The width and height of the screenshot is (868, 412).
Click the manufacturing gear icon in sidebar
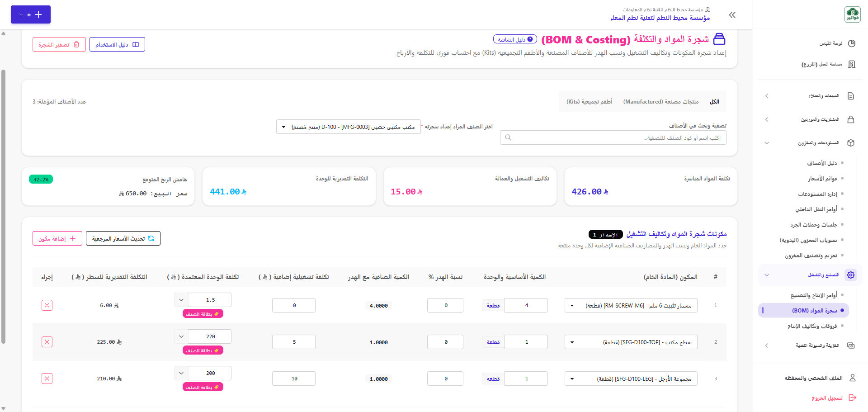pyautogui.click(x=851, y=275)
